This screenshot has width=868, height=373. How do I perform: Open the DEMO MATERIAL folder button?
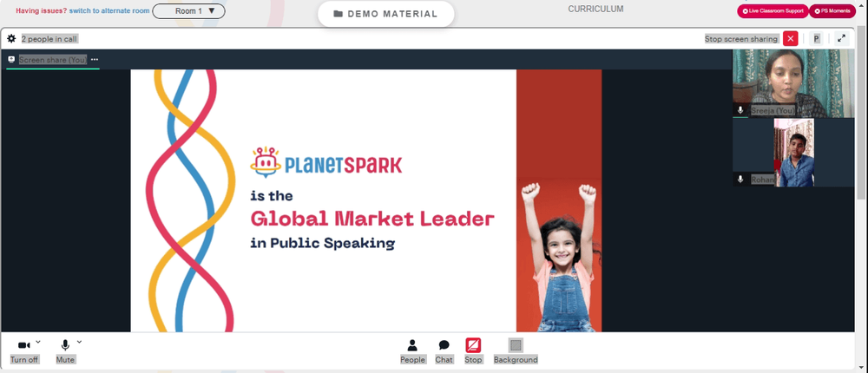(386, 14)
